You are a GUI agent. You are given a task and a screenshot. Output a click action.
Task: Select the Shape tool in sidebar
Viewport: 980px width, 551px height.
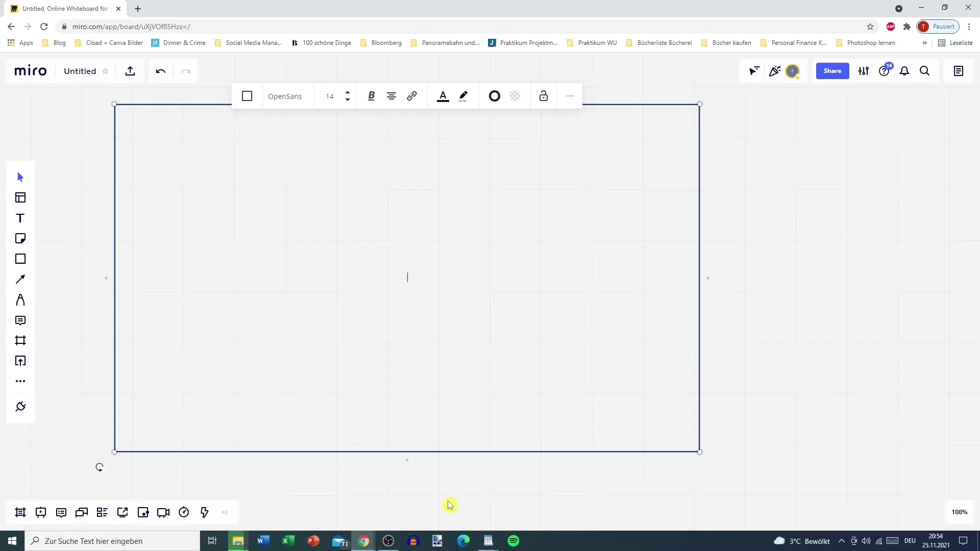click(x=20, y=259)
